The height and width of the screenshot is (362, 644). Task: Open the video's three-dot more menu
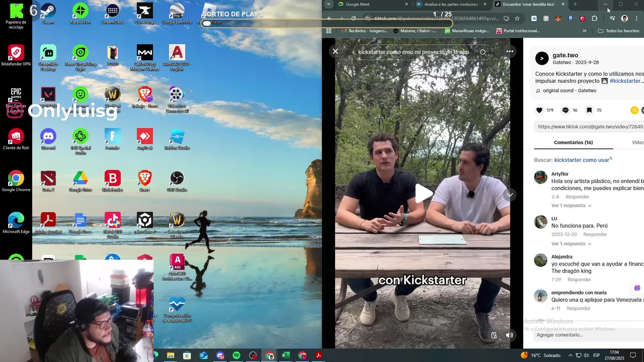point(510,51)
